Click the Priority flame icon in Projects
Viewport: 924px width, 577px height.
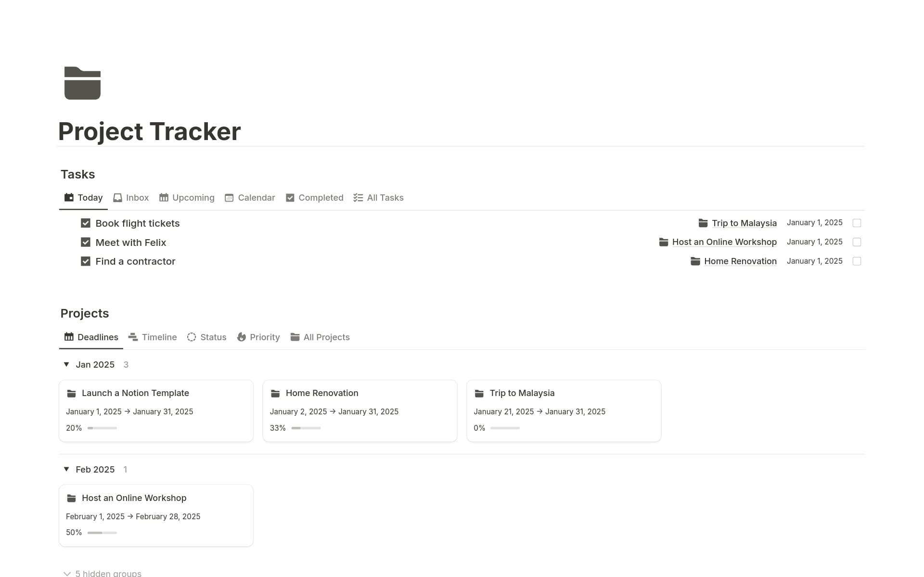click(x=241, y=337)
